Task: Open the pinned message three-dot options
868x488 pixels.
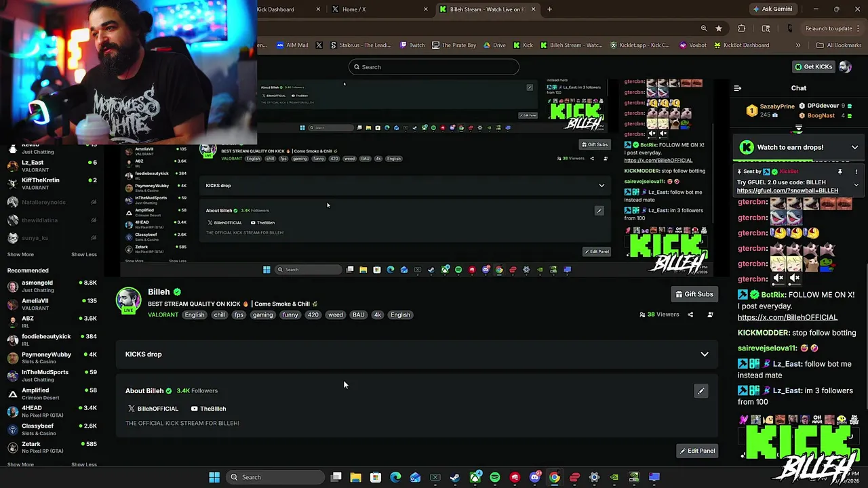Action: click(x=856, y=171)
